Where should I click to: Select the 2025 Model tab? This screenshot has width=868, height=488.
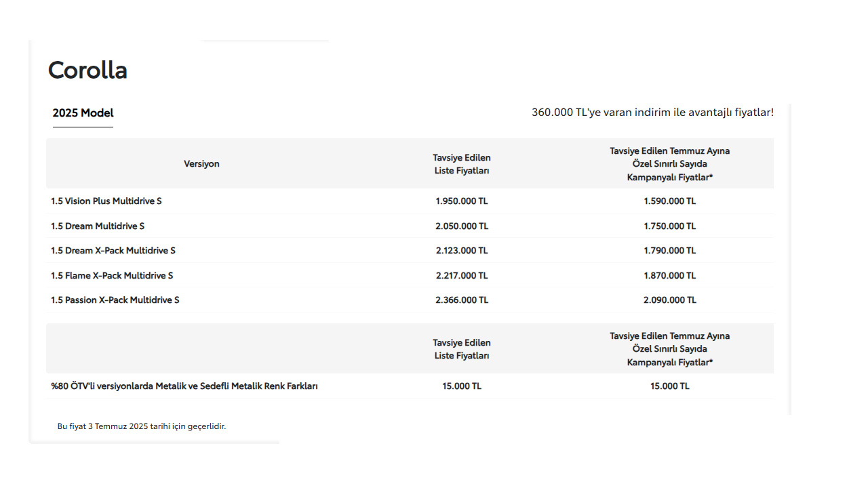click(x=83, y=113)
